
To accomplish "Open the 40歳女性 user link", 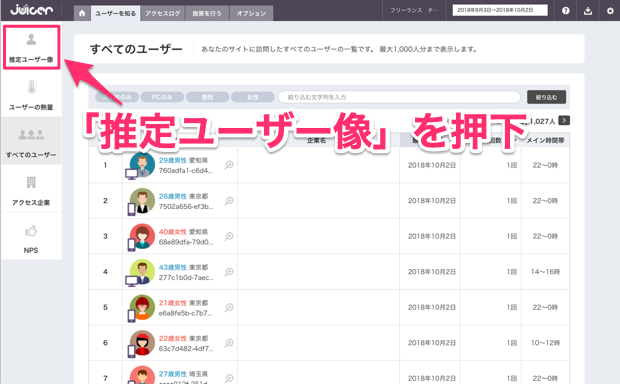I will pyautogui.click(x=173, y=232).
